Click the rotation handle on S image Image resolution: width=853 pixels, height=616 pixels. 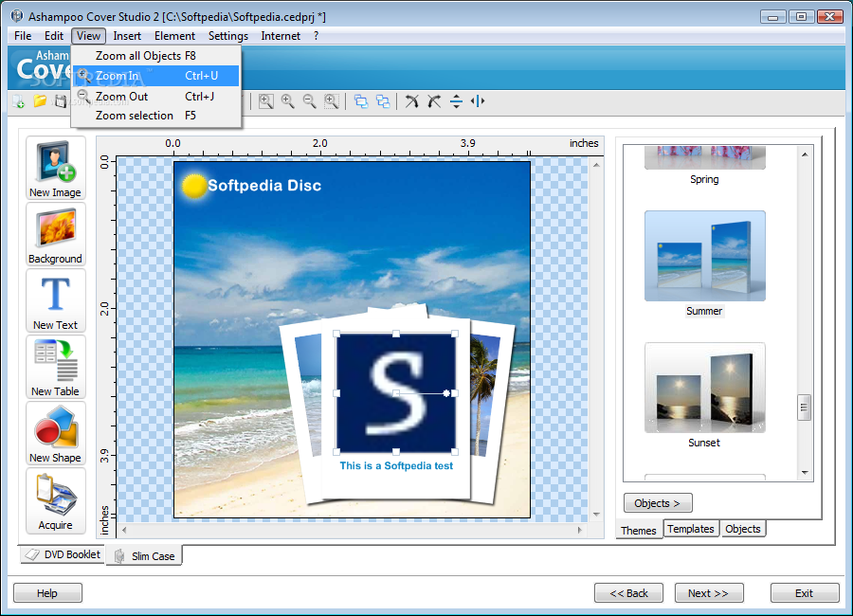tap(446, 393)
